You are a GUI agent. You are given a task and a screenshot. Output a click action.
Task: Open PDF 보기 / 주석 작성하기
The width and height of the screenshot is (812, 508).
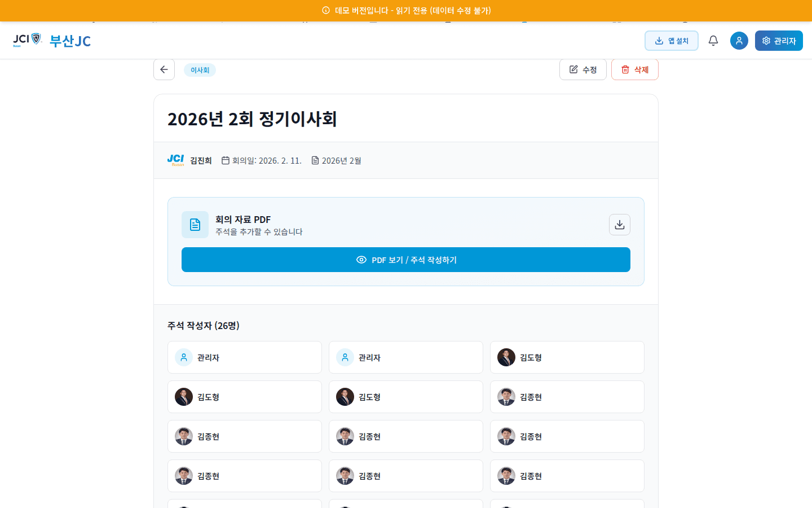coord(405,260)
